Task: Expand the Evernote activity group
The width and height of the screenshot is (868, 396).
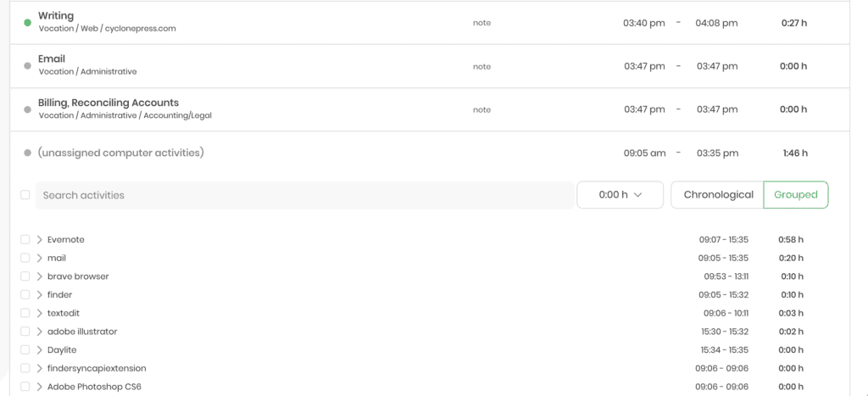Action: tap(39, 239)
